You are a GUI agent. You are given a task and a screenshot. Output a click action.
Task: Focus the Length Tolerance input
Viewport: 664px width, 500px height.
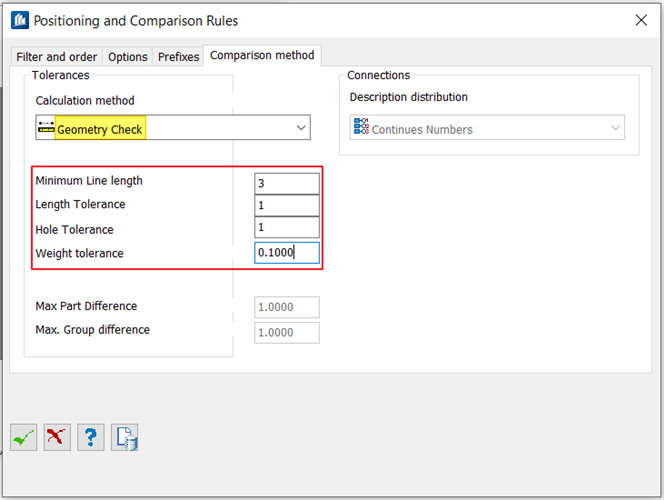pos(287,206)
